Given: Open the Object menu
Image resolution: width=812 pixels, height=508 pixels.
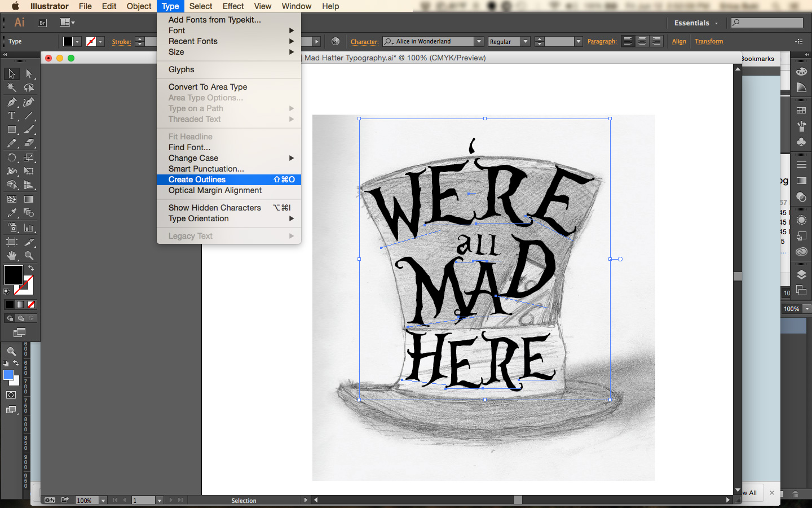Looking at the screenshot, I should coord(139,6).
